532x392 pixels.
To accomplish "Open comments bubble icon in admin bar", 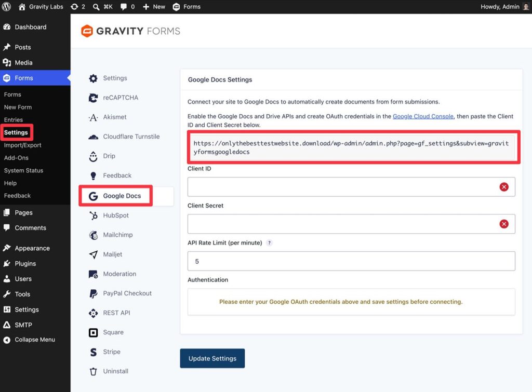I will (x=124, y=7).
